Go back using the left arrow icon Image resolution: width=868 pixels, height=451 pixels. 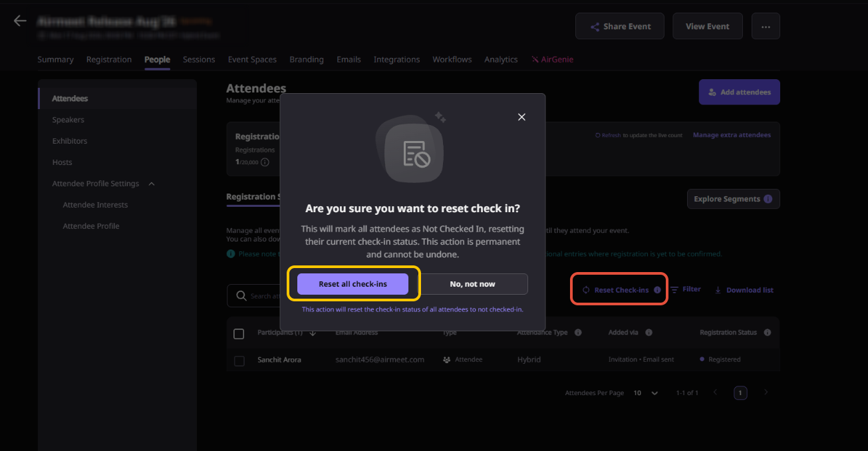(20, 21)
